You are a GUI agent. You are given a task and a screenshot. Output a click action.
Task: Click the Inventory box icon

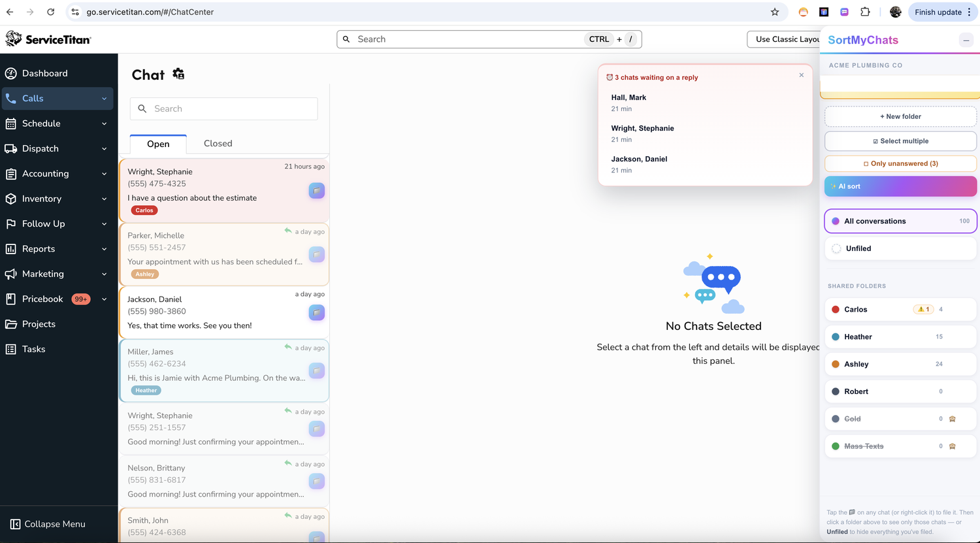10,199
